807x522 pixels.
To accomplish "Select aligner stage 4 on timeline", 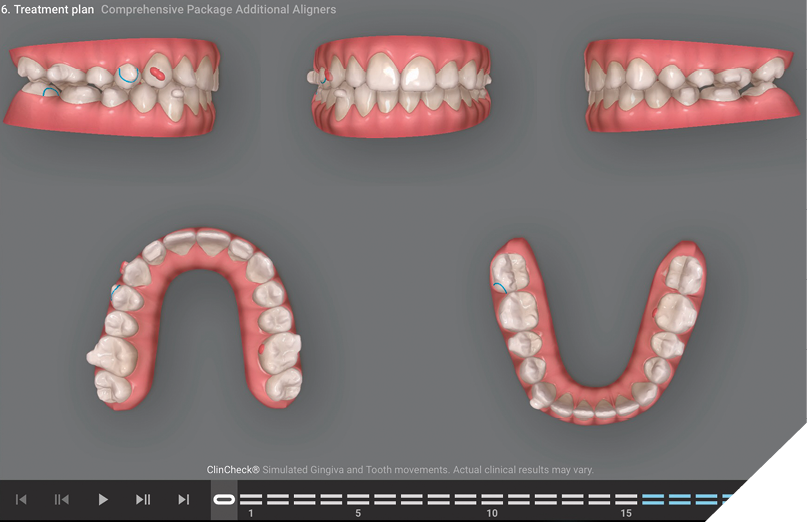I will 331,499.
